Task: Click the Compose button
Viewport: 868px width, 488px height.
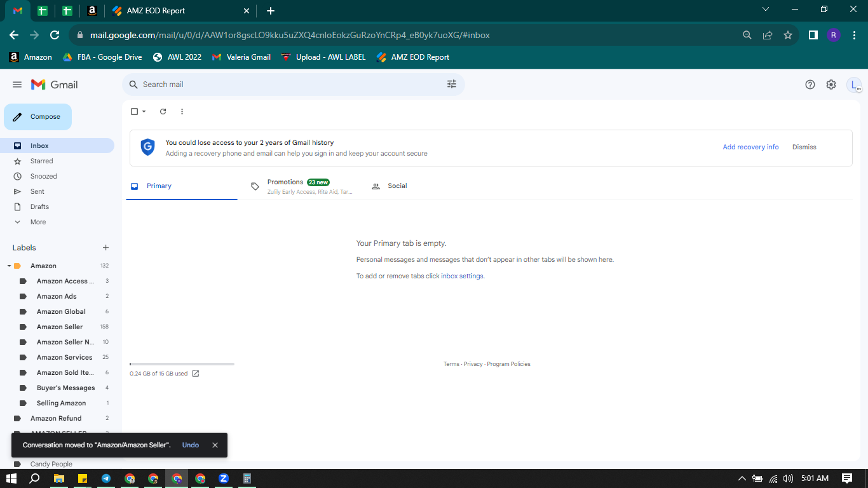Action: [x=37, y=117]
